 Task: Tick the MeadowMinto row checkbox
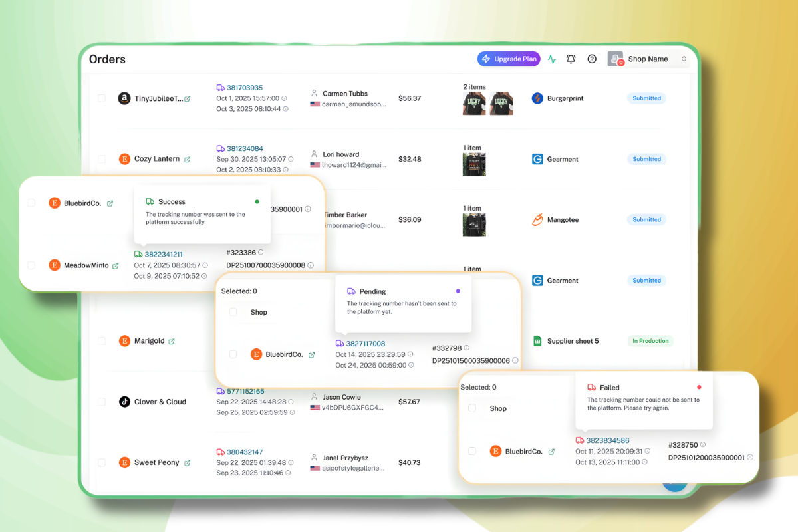pos(31,265)
